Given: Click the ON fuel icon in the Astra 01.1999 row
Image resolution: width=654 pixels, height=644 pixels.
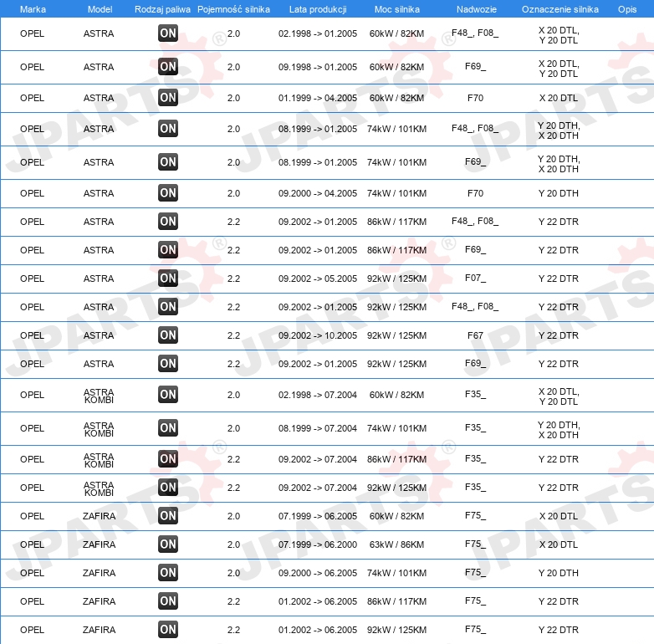Looking at the screenshot, I should click(x=168, y=98).
